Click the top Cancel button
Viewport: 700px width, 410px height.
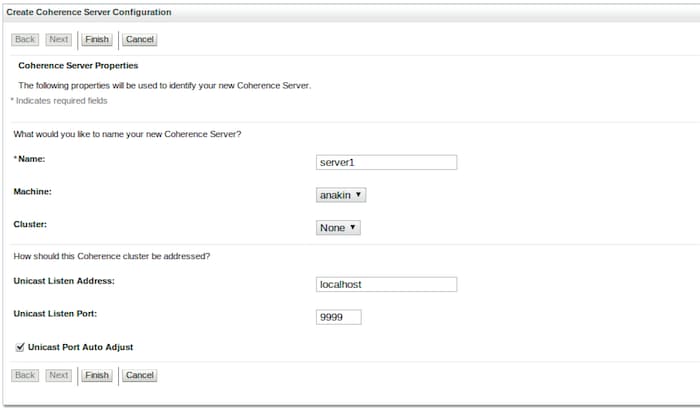coord(140,39)
